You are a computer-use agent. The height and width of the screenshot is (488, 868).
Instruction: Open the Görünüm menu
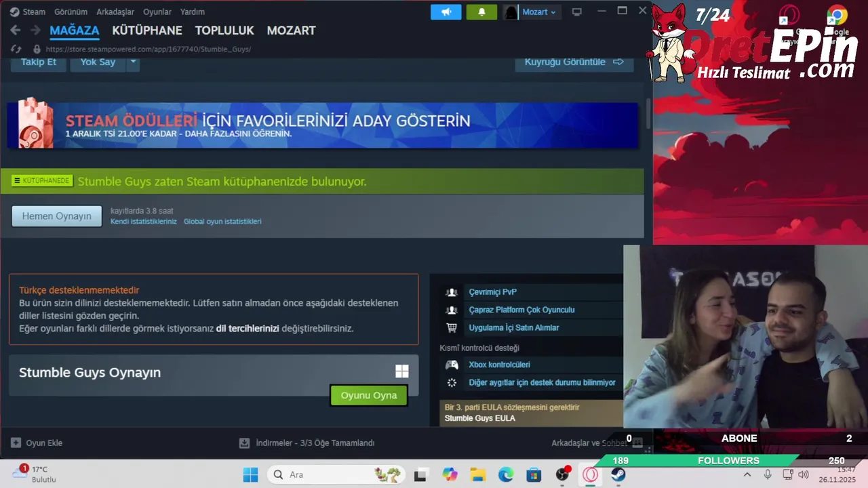tap(71, 12)
